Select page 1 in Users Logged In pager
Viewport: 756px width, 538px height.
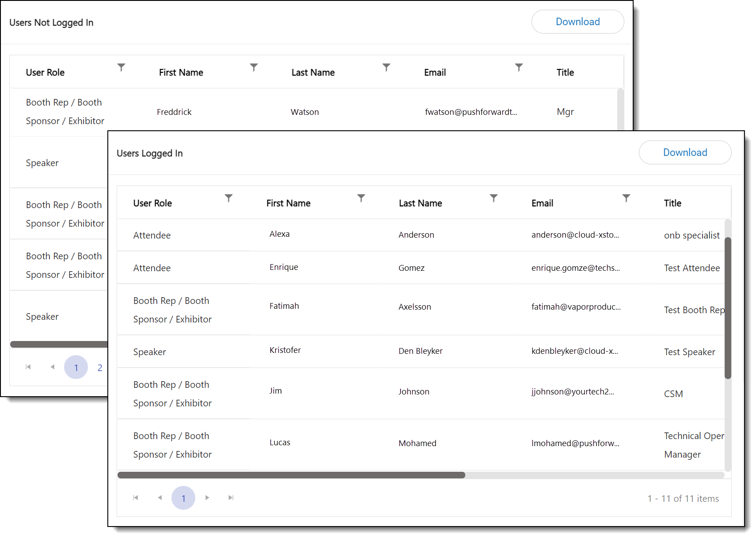[183, 498]
